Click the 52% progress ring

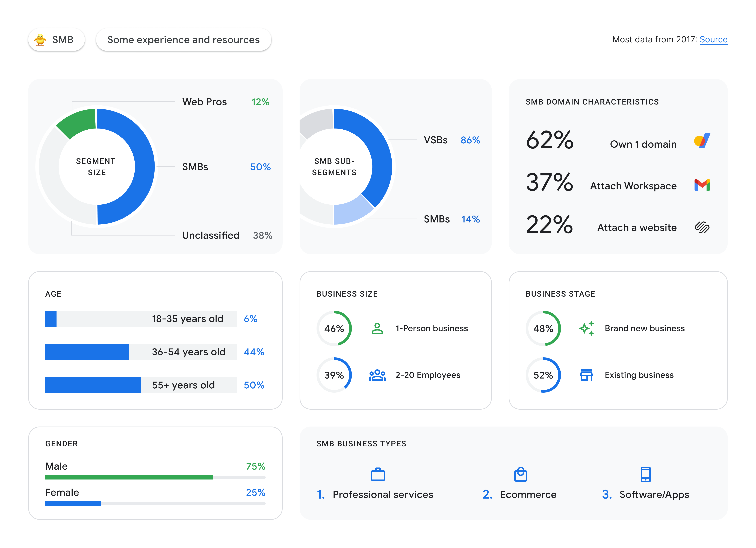[x=543, y=375]
